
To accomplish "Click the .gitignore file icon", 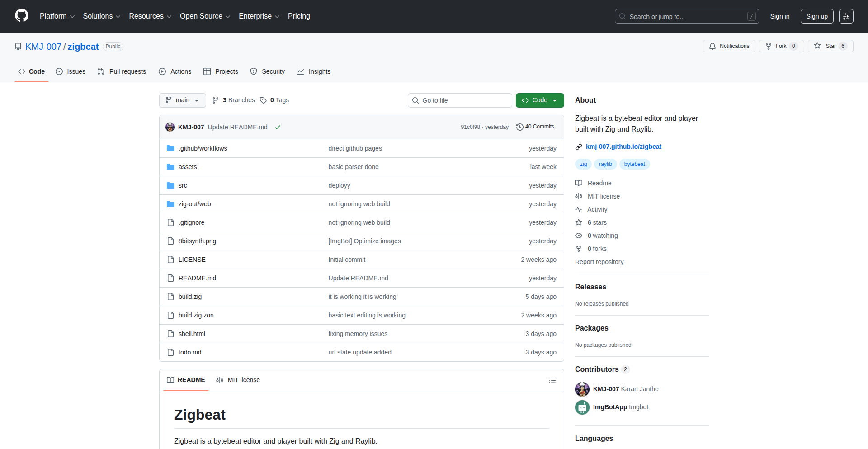I will [170, 222].
